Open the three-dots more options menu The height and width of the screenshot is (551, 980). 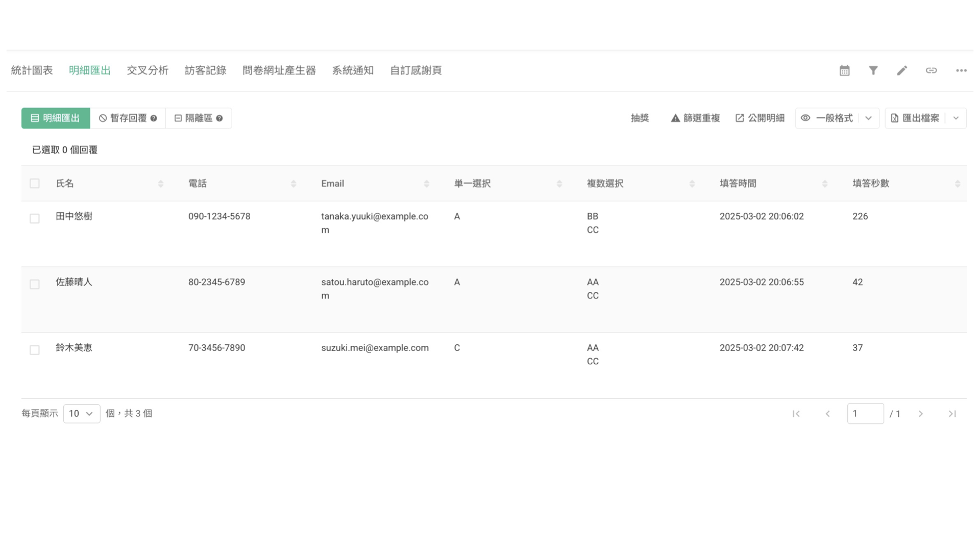[961, 70]
